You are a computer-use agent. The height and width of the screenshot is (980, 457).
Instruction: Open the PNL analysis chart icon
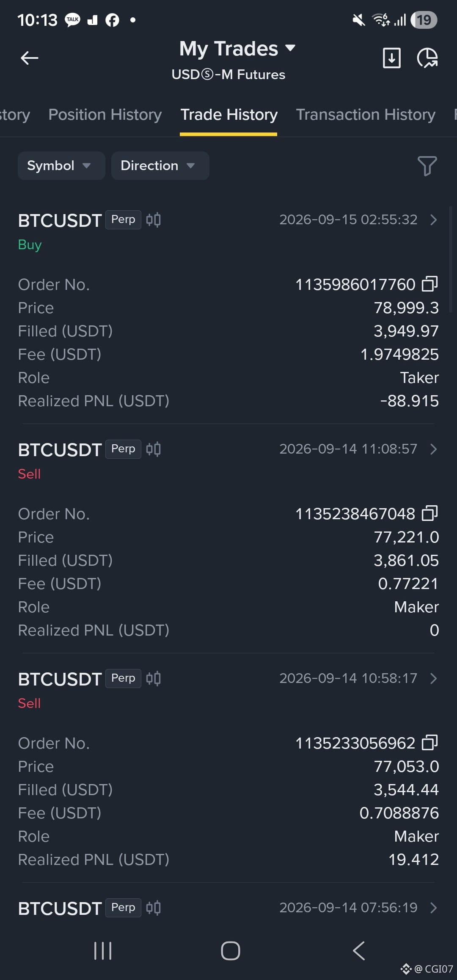click(x=427, y=58)
